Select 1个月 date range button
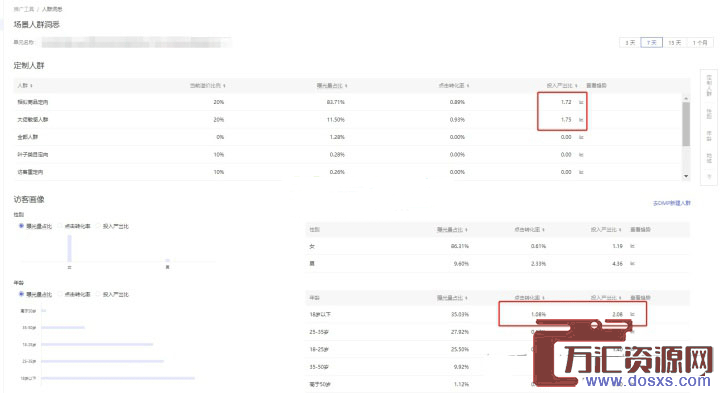 point(700,42)
